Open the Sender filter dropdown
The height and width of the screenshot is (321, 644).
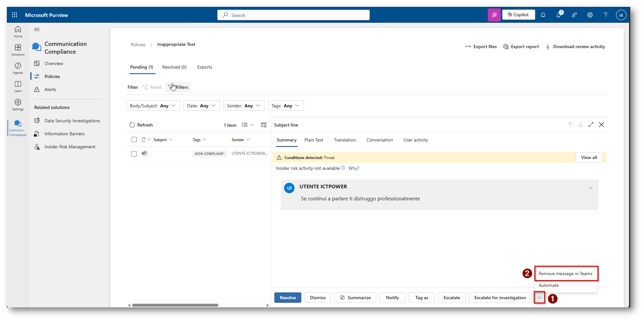[x=243, y=106]
